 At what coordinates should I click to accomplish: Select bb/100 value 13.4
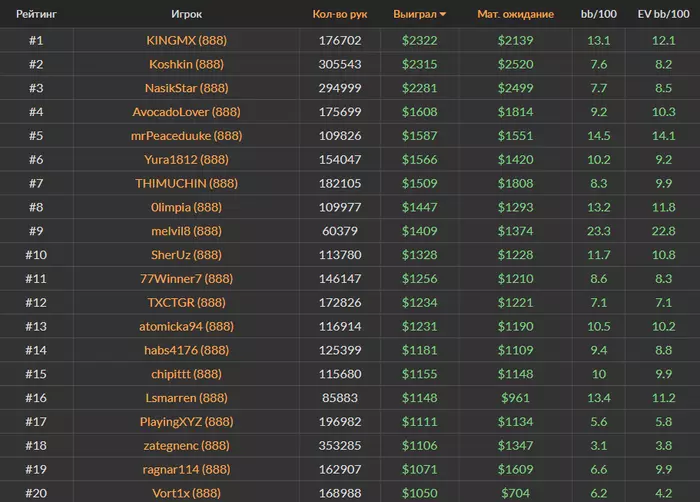[599, 397]
